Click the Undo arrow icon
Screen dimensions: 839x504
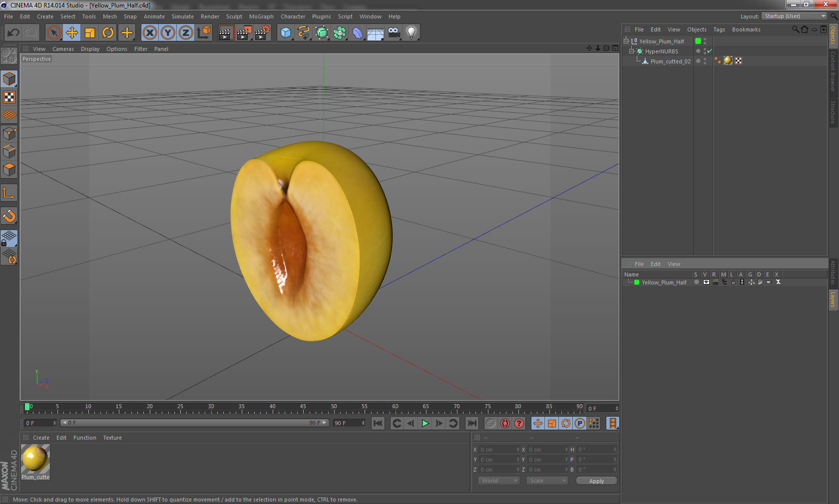point(13,33)
